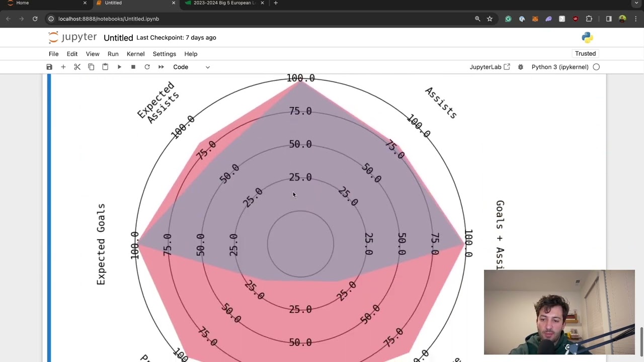This screenshot has width=644, height=362.
Task: Cut the selected cell with the scissors icon
Action: coord(77,67)
